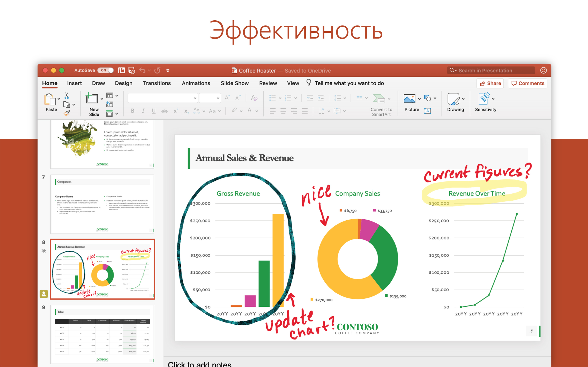Toggle underline formatting
The image size is (588, 367).
coord(154,111)
